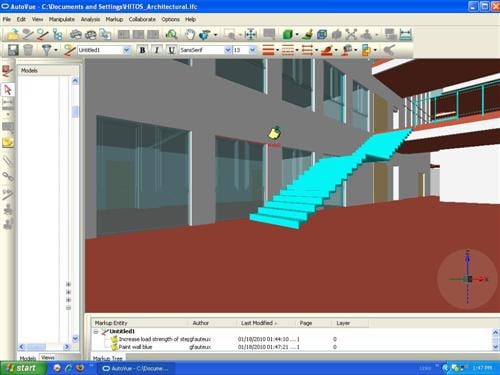Screen dimensions: 500x375
Task: Open the Untitled1 markup file dropdown
Action: [126, 50]
